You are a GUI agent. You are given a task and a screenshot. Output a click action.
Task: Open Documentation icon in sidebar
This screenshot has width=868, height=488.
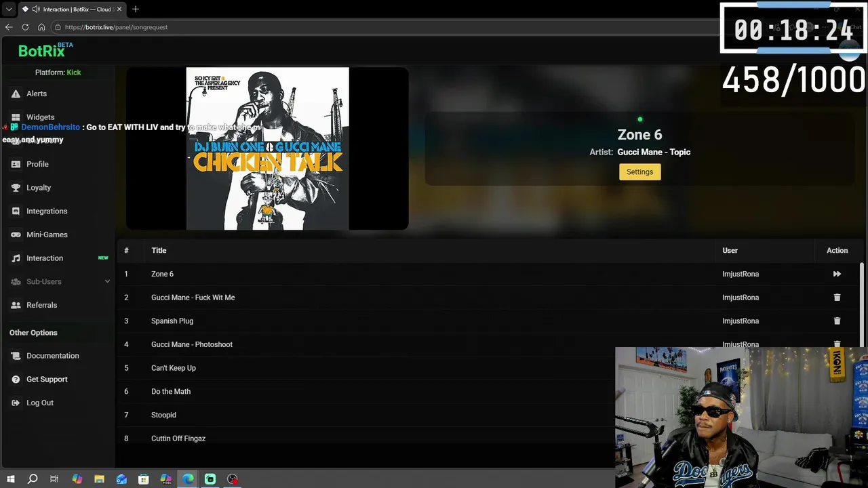pyautogui.click(x=16, y=356)
